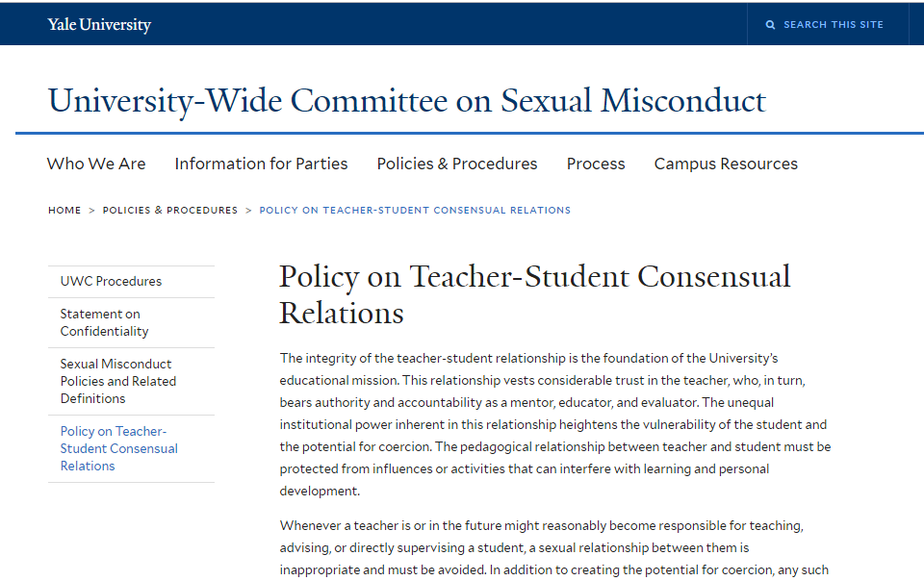Click the first breadcrumb separator arrow
Screen dimensions: 924x581
coord(92,210)
